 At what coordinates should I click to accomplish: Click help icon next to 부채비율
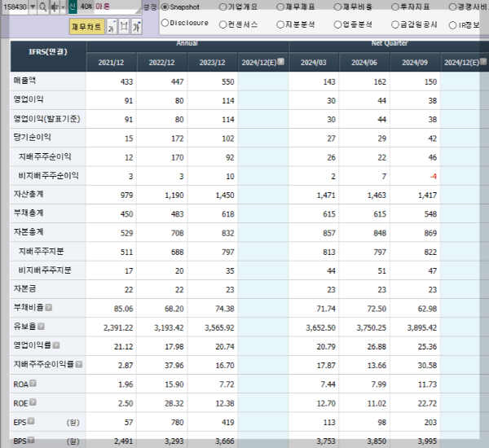click(48, 308)
